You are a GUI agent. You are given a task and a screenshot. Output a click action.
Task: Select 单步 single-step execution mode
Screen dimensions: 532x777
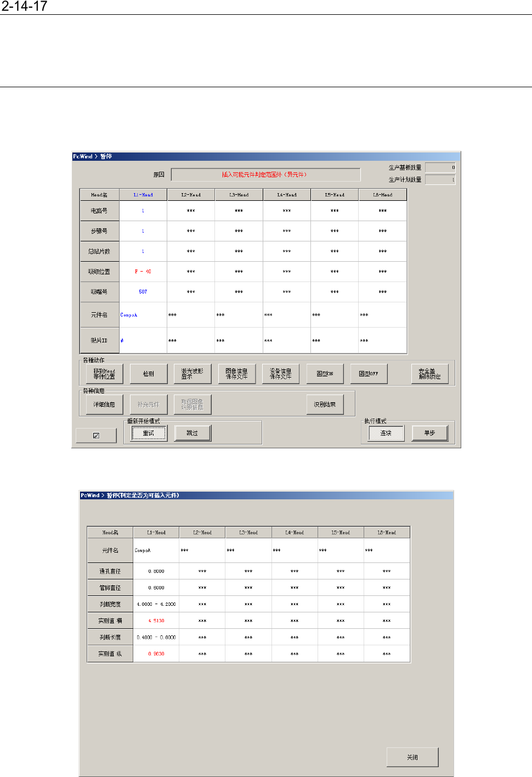coord(429,433)
